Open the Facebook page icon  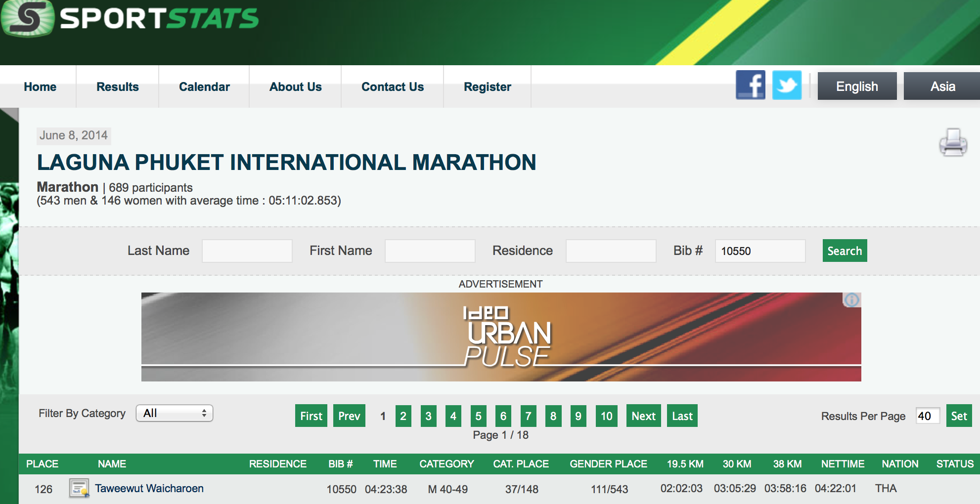(x=750, y=85)
